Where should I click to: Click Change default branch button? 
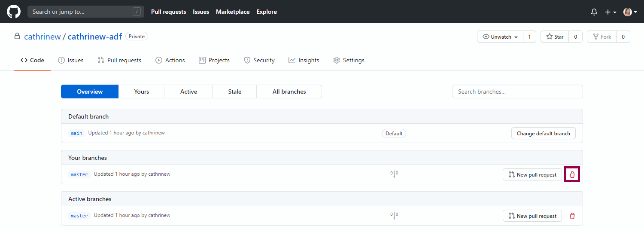click(543, 133)
